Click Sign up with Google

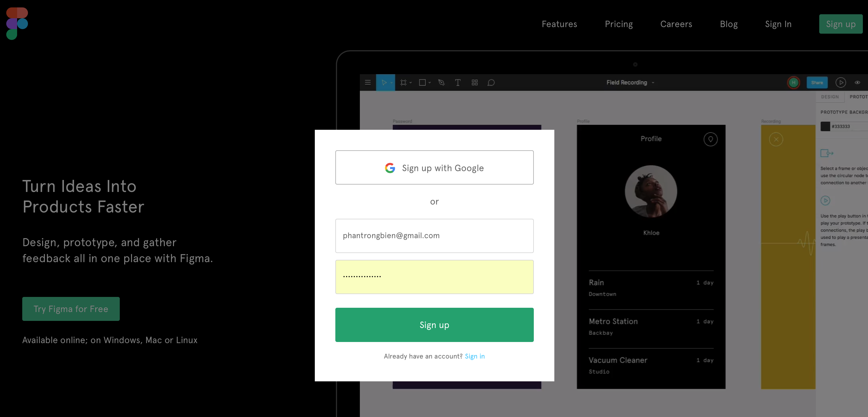434,167
